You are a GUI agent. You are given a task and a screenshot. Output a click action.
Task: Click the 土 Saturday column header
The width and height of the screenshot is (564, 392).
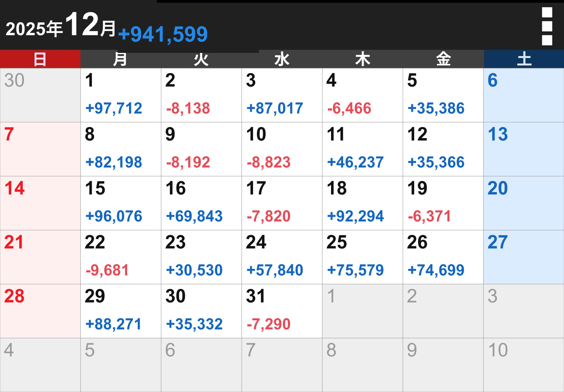coord(524,59)
